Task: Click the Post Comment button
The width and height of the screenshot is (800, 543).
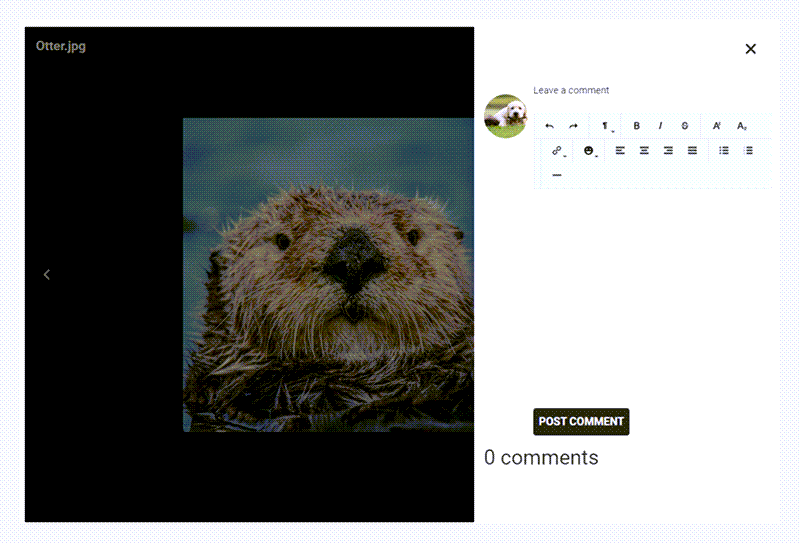Action: (x=581, y=422)
